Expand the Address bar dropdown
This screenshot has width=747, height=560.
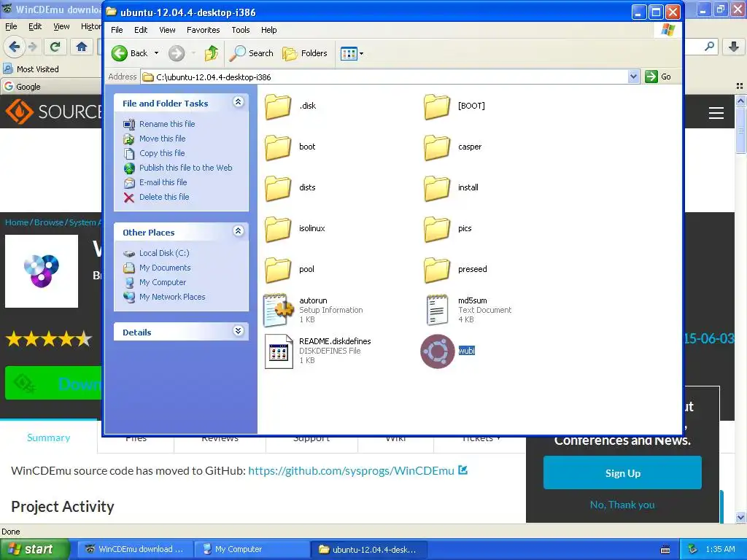tap(633, 77)
